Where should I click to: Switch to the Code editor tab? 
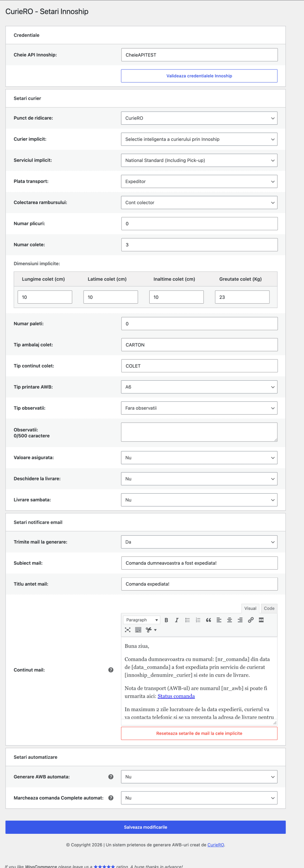point(269,608)
